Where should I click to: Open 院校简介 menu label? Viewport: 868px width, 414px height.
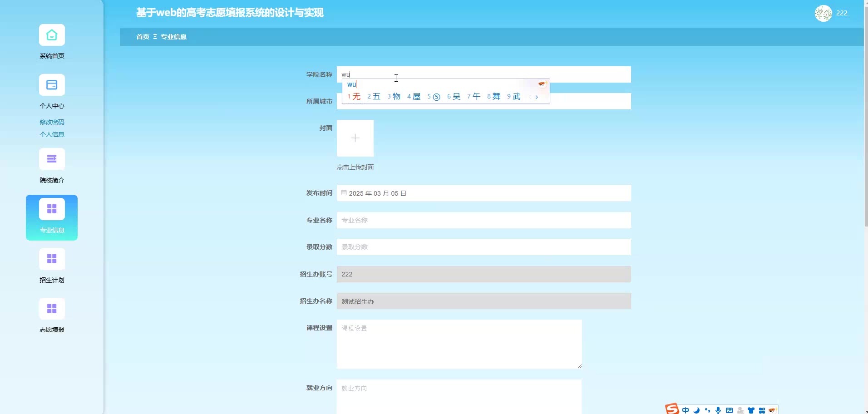click(52, 180)
